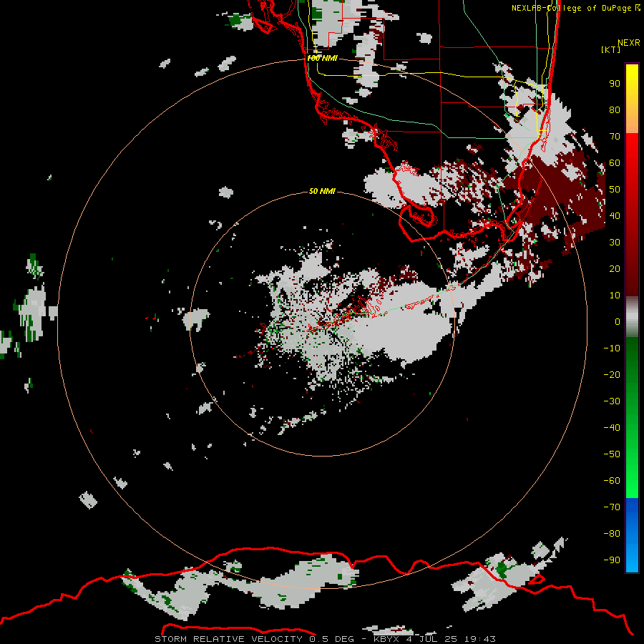This screenshot has height=644, width=644.
Task: Click the -30 scale label
Action: click(x=612, y=401)
